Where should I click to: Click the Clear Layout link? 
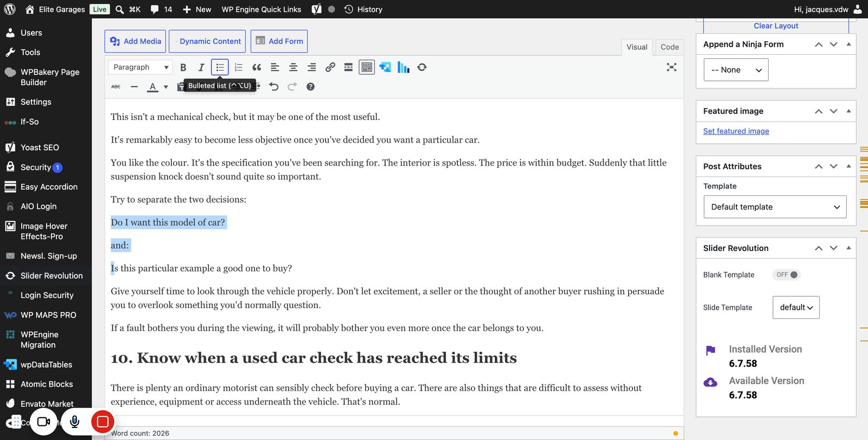pyautogui.click(x=776, y=26)
